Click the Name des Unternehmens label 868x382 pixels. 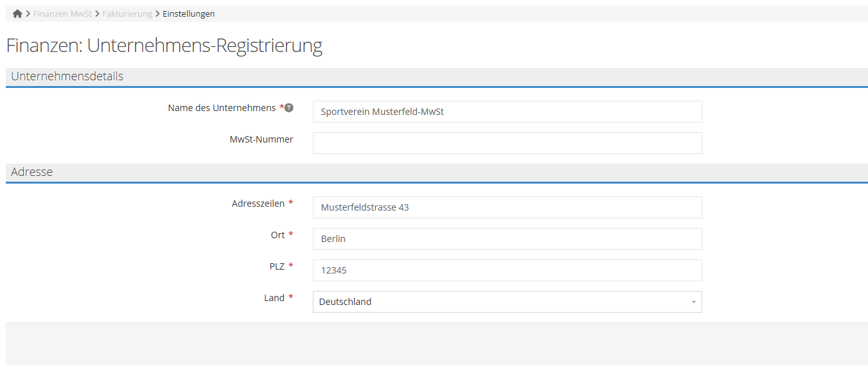[x=222, y=108]
